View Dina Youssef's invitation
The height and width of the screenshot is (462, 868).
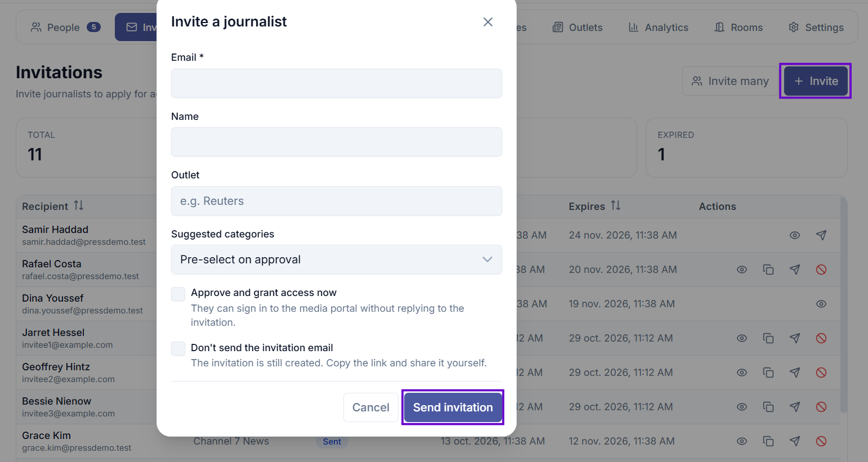click(821, 304)
